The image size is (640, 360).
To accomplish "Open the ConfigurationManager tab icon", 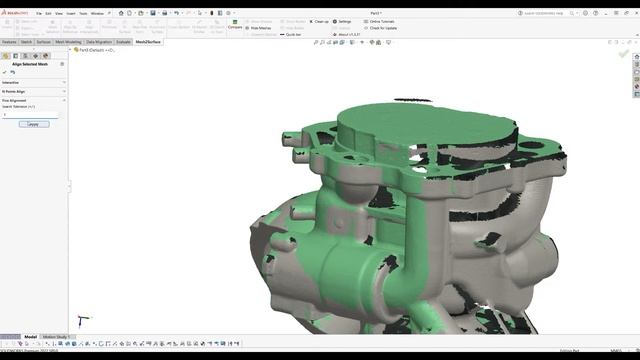I will 25,56.
